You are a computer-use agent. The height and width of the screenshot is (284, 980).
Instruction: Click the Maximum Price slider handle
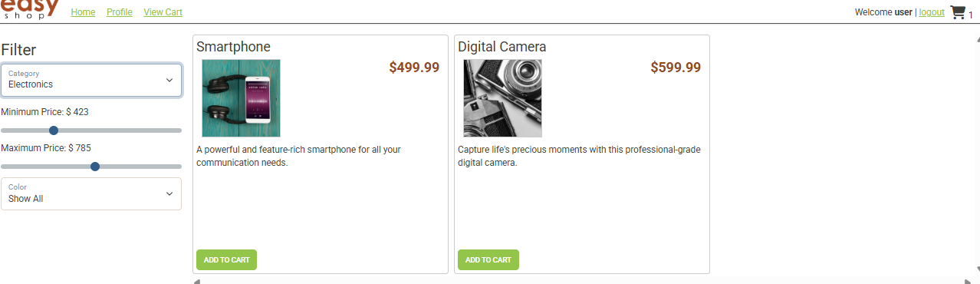coord(95,167)
